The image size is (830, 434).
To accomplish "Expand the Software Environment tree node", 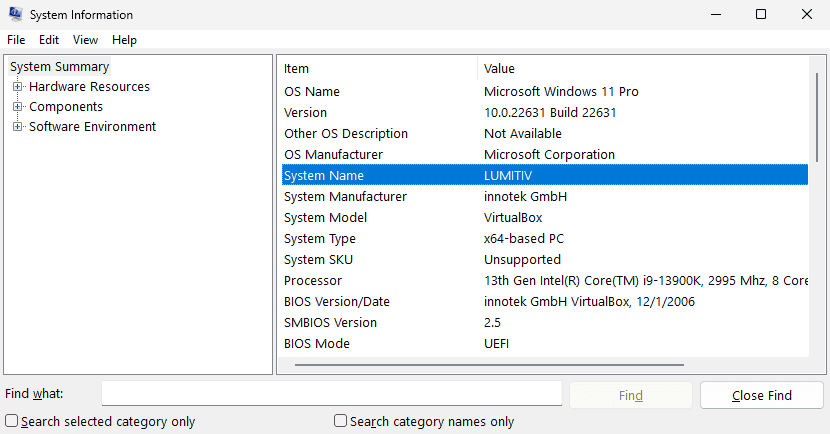I will pos(17,127).
